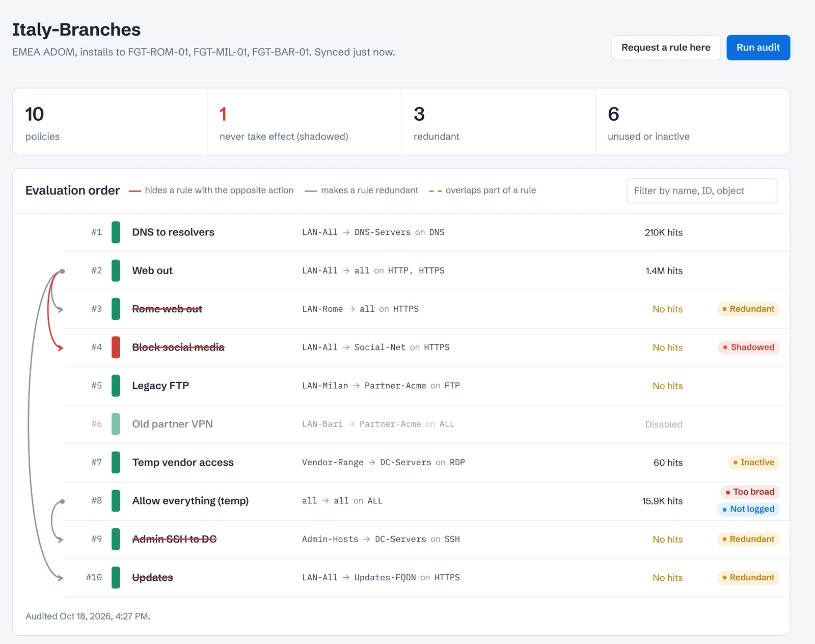Select the Allow everything (temp) policy
815x644 pixels.
(x=427, y=501)
